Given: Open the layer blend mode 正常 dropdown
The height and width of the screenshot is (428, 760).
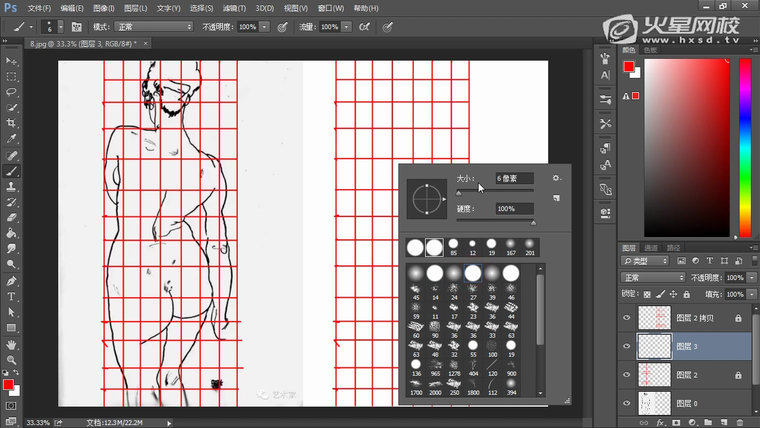Looking at the screenshot, I should pos(652,277).
